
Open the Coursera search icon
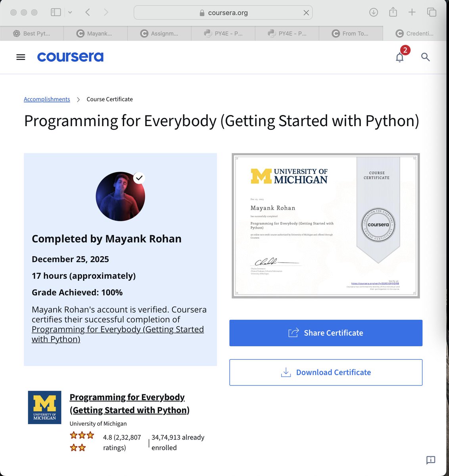[x=425, y=57]
